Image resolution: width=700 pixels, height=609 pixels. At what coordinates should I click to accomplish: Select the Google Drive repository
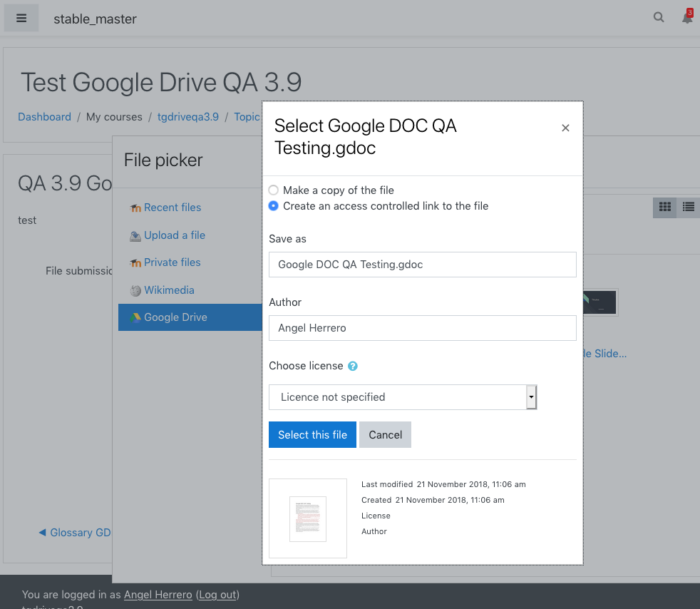(x=190, y=317)
